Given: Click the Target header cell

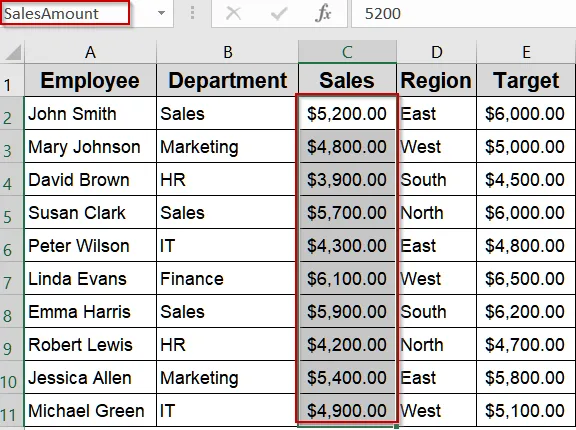Looking at the screenshot, I should point(526,80).
